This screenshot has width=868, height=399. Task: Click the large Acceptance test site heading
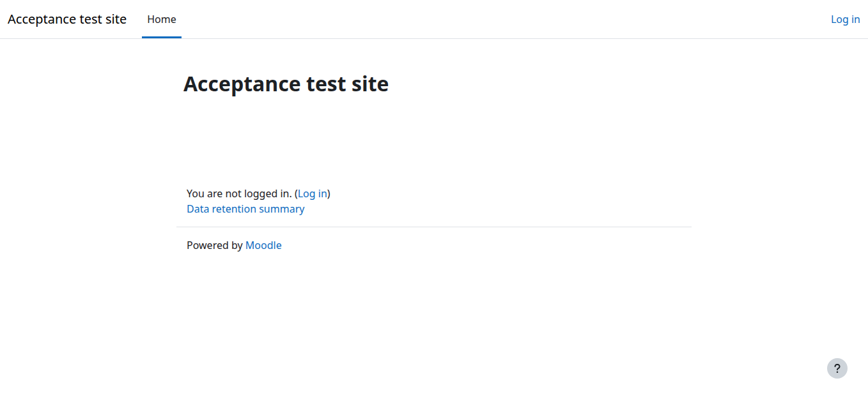point(286,84)
